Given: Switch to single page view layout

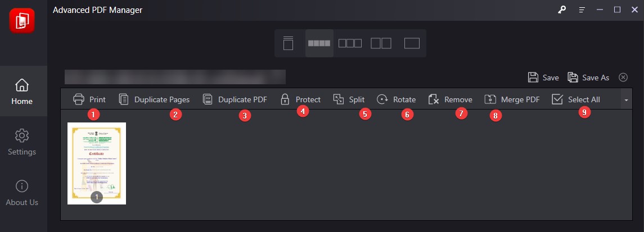Looking at the screenshot, I should (x=289, y=43).
